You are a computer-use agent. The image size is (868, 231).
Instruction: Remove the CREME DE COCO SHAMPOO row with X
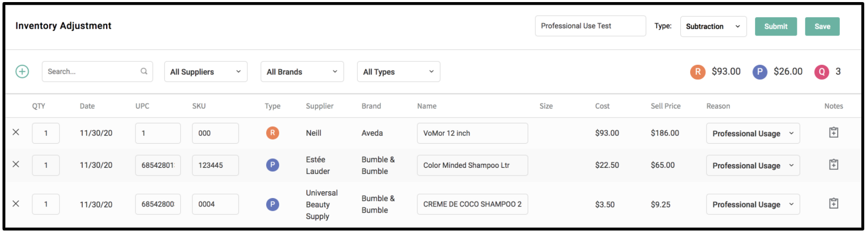tap(16, 204)
